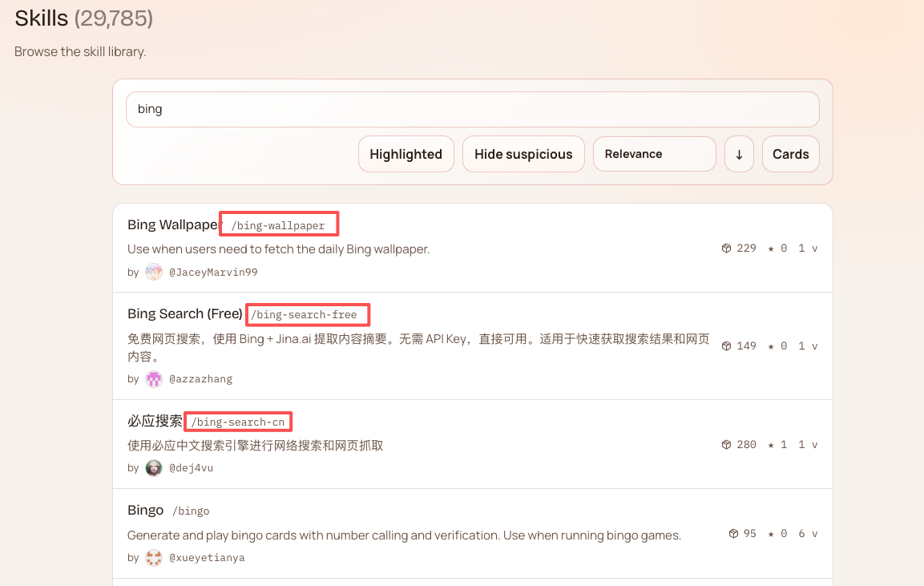The width and height of the screenshot is (924, 586).
Task: Open the 必应搜索 skill title
Action: [x=155, y=421]
